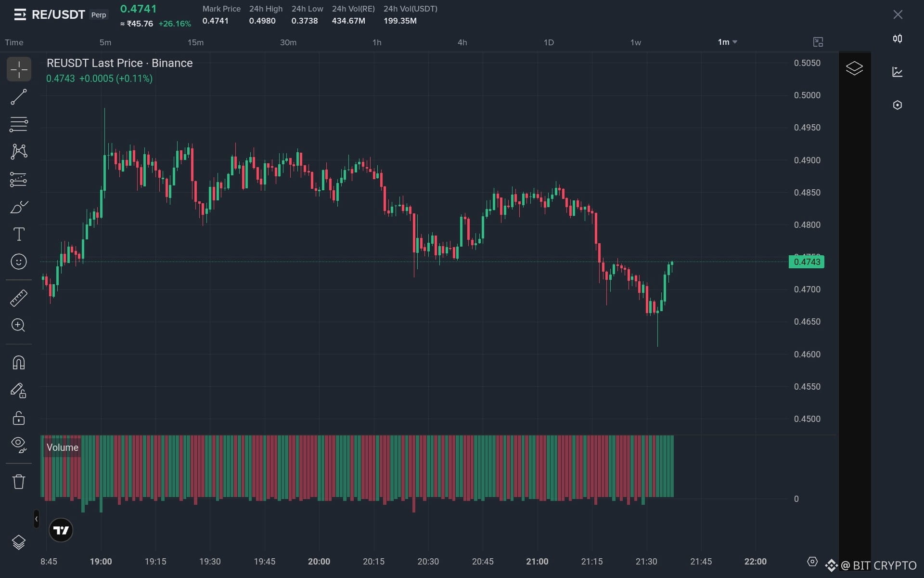Viewport: 924px width, 578px height.
Task: Open the Fibonacci retracement tool
Action: coord(19,125)
